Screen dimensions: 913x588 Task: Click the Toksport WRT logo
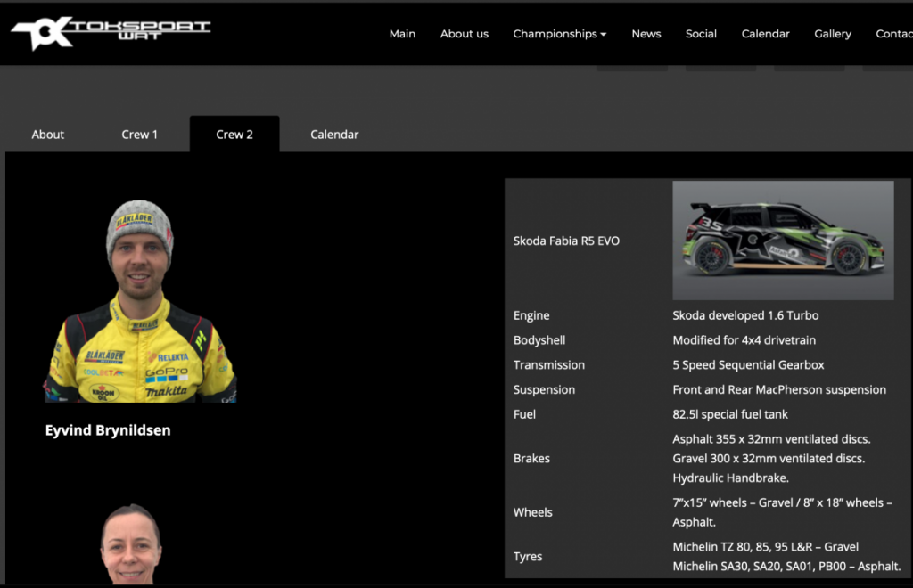coord(111,32)
